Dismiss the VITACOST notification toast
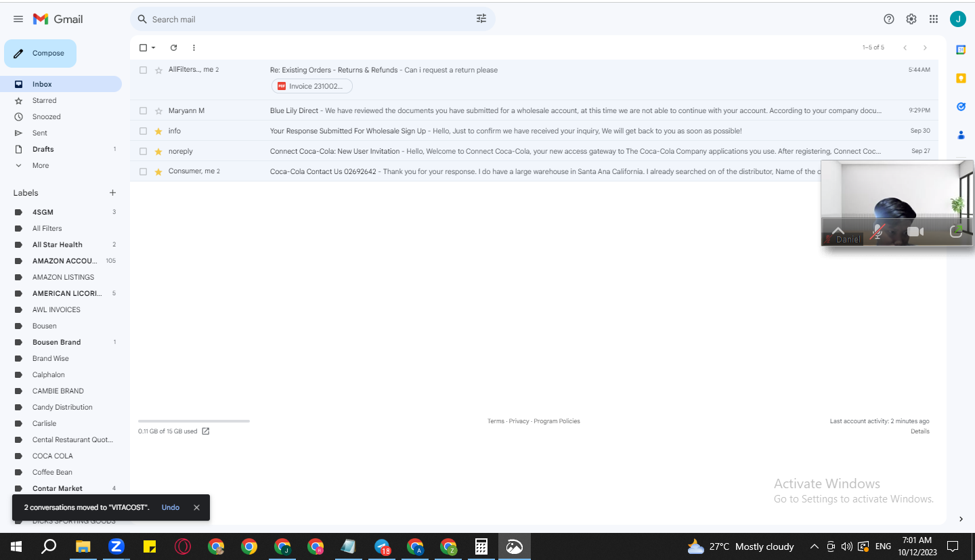The width and height of the screenshot is (975, 560). pos(196,508)
